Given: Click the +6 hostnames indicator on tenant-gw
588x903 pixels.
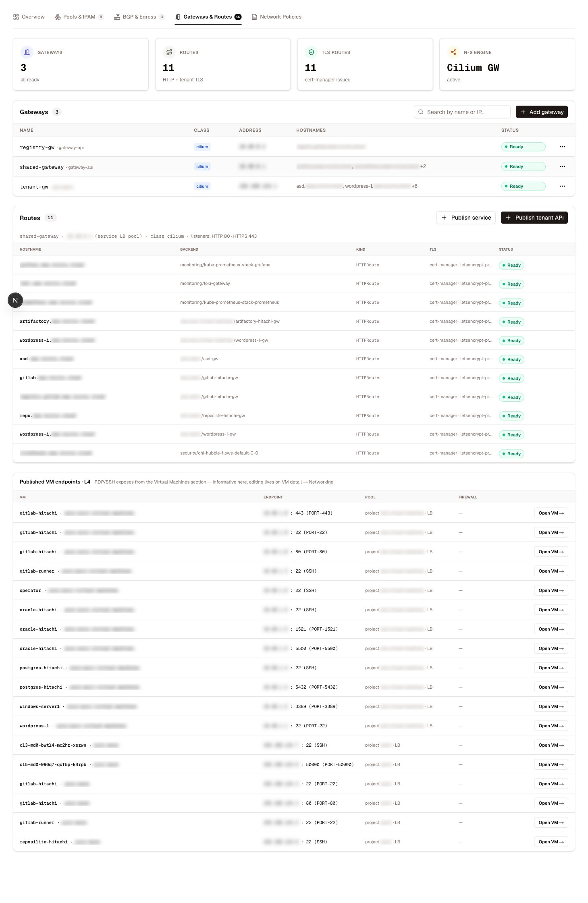Looking at the screenshot, I should (x=414, y=186).
